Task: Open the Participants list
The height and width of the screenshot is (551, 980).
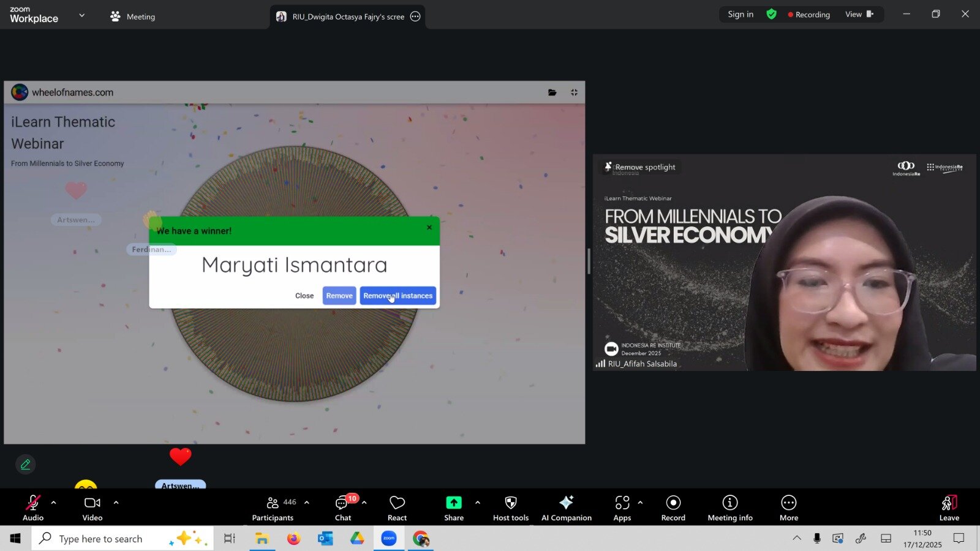Action: (273, 508)
